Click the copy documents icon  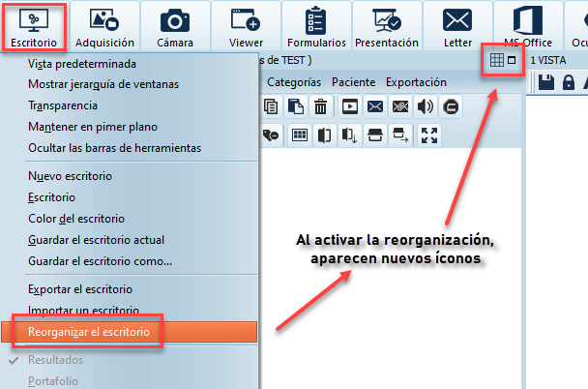(271, 106)
